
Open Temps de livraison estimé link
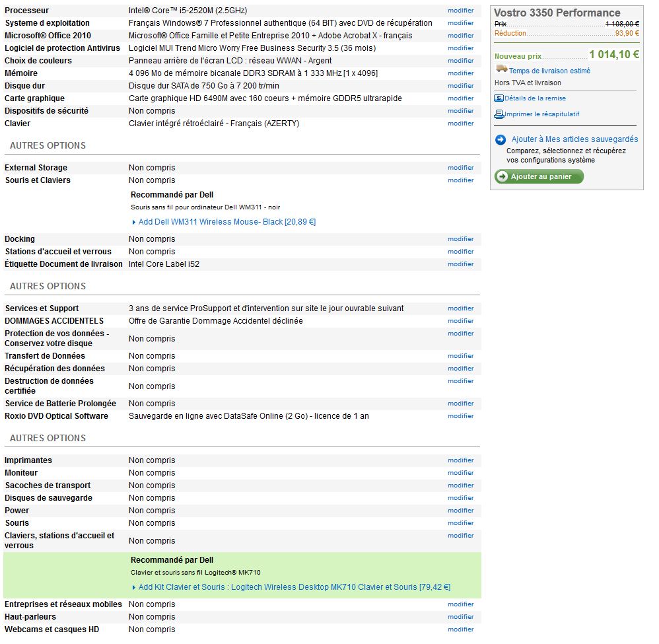click(549, 71)
